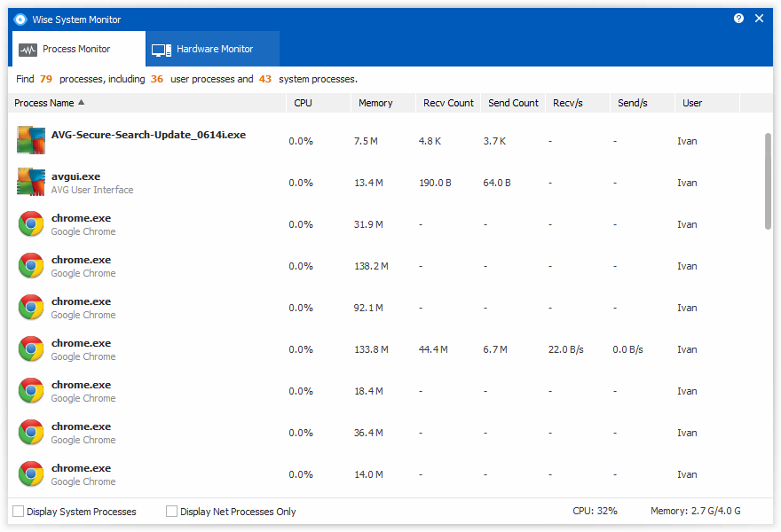The image size is (781, 532).
Task: Click Ivan user in avgui.exe row
Action: pyautogui.click(x=687, y=183)
